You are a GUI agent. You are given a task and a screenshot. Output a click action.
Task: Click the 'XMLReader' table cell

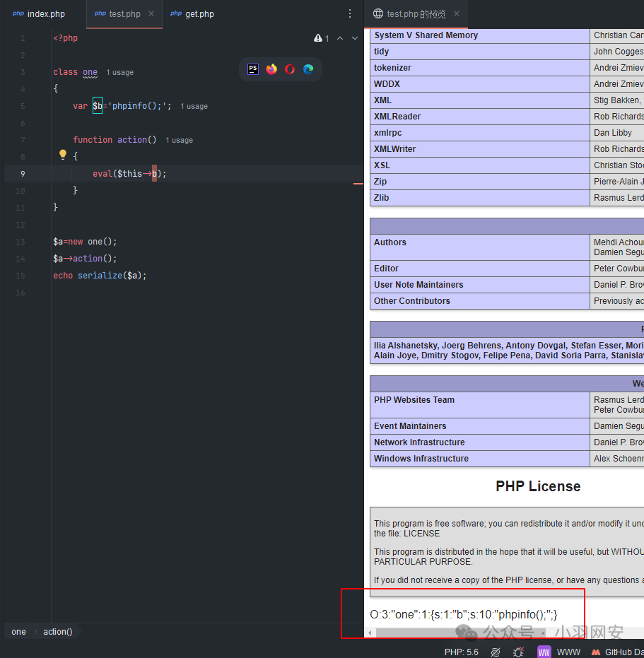(x=480, y=116)
